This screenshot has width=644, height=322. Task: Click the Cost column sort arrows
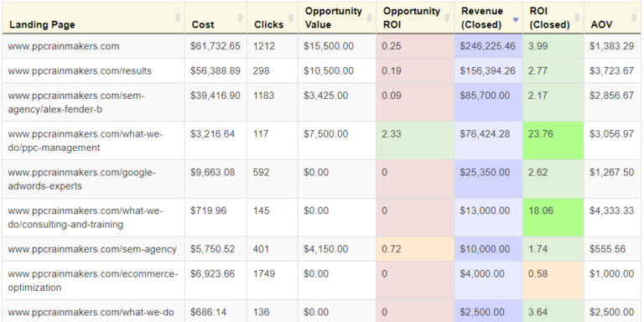click(x=241, y=18)
